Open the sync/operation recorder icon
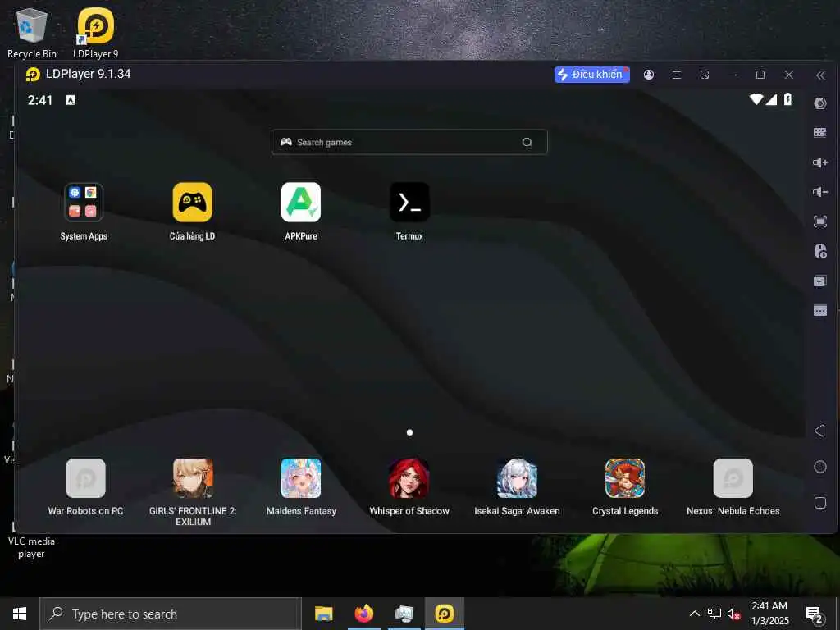 (820, 251)
